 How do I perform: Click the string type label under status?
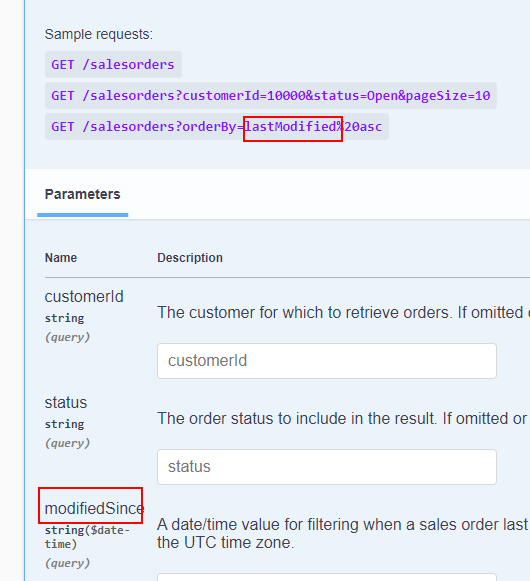tap(64, 424)
